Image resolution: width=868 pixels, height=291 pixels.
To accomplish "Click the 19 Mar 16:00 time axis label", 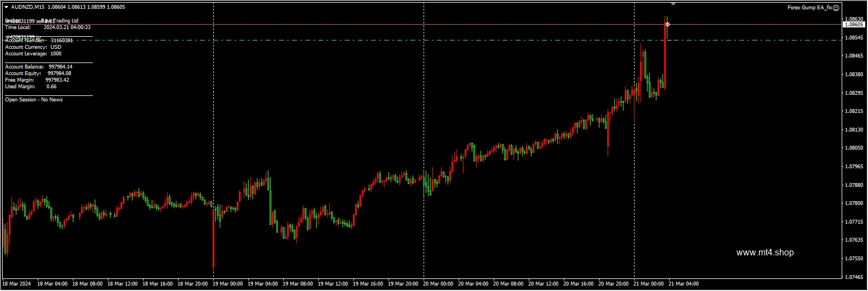I will coord(368,284).
